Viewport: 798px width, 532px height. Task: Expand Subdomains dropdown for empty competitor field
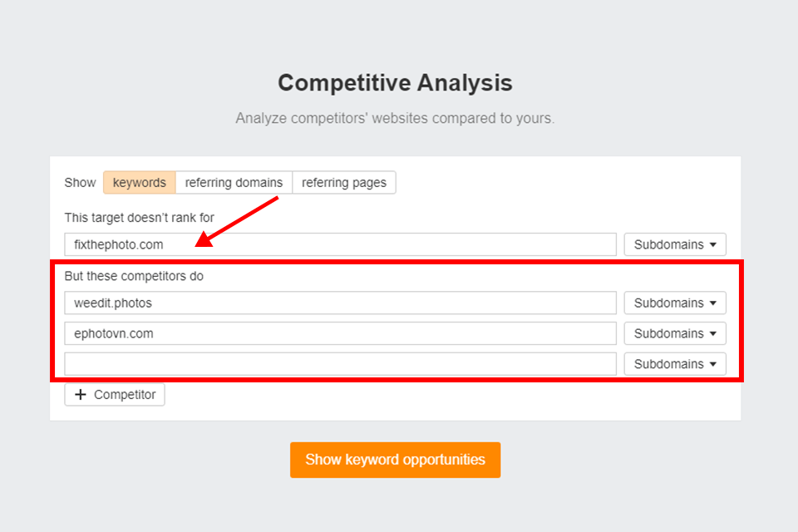(675, 364)
